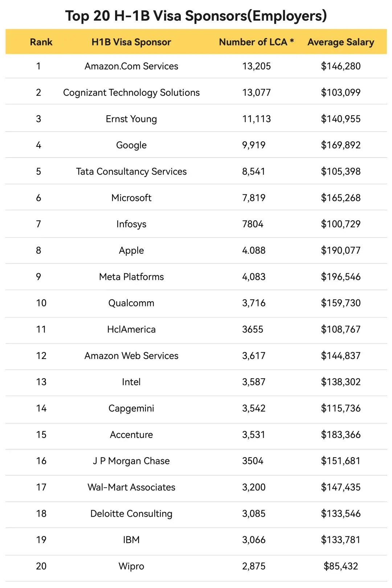392x588 pixels.
Task: Click the Qualcomm sponsor name
Action: 131,303
